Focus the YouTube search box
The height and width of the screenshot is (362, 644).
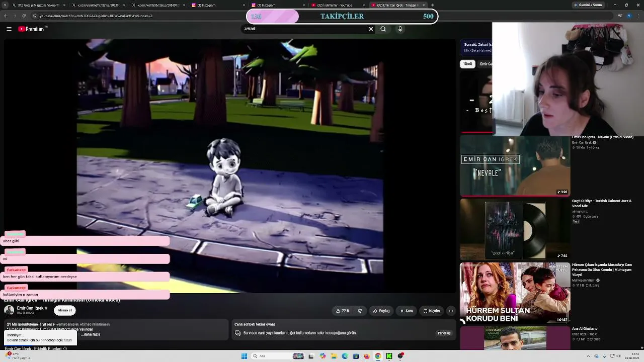pos(305,29)
